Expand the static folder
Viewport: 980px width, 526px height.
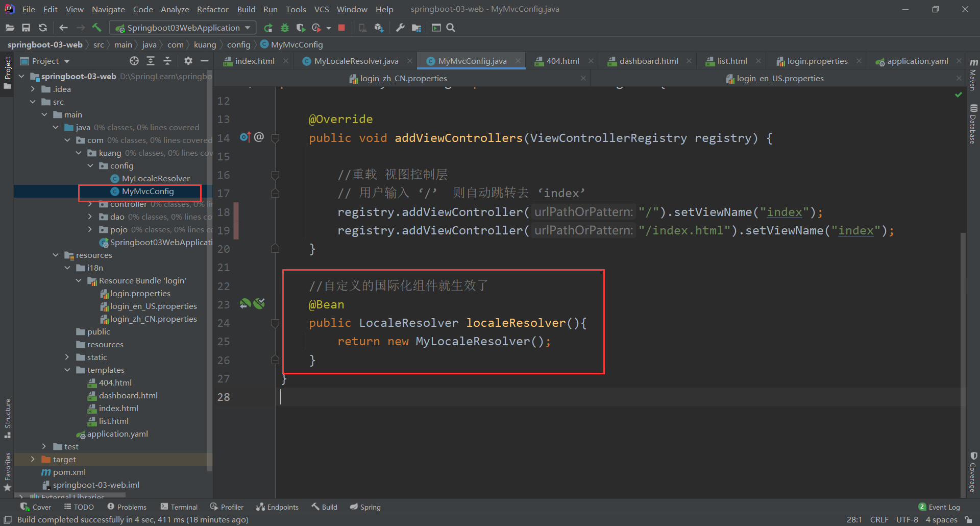(x=67, y=357)
